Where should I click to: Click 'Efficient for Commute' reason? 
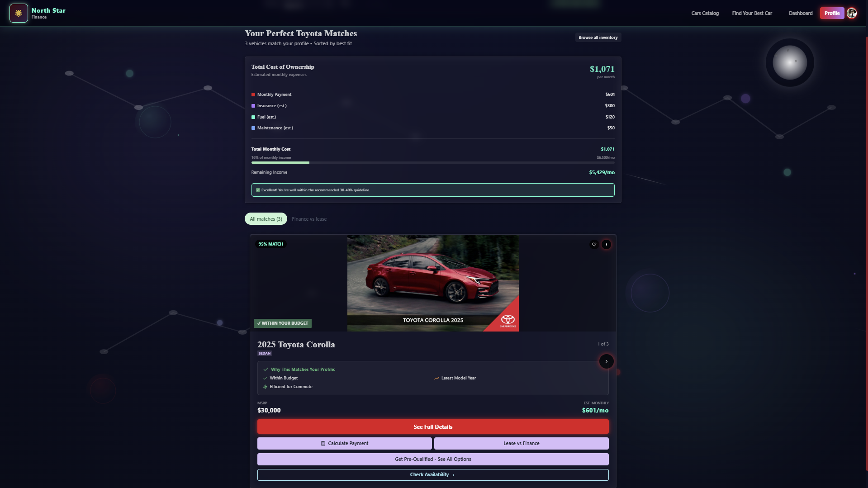291,387
